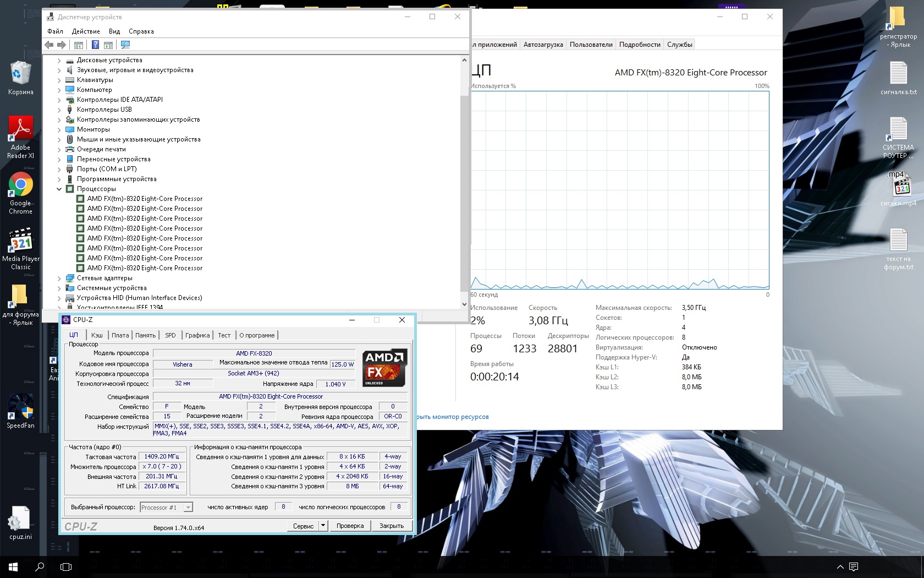This screenshot has width=924, height=578.
Task: Toggle the action pane icon in Device Manager toolbar
Action: 108,45
